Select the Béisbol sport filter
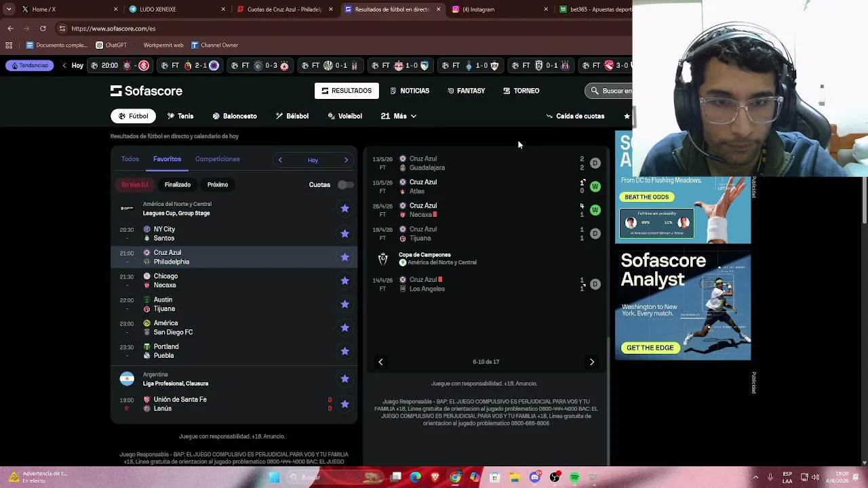 [292, 116]
